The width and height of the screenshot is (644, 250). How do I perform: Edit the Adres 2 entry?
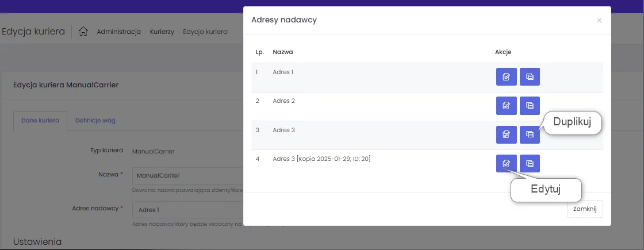[x=506, y=105]
